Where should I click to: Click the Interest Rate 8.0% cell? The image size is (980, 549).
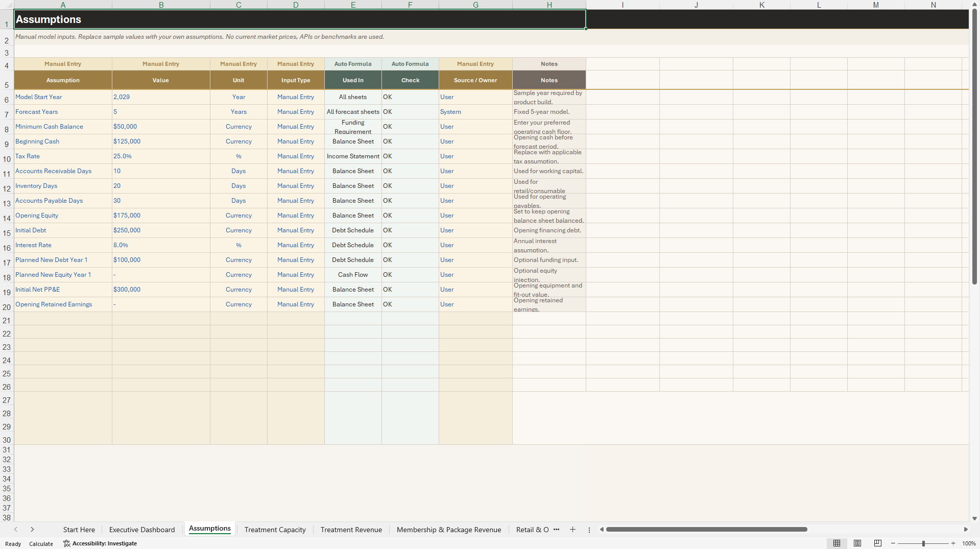161,245
